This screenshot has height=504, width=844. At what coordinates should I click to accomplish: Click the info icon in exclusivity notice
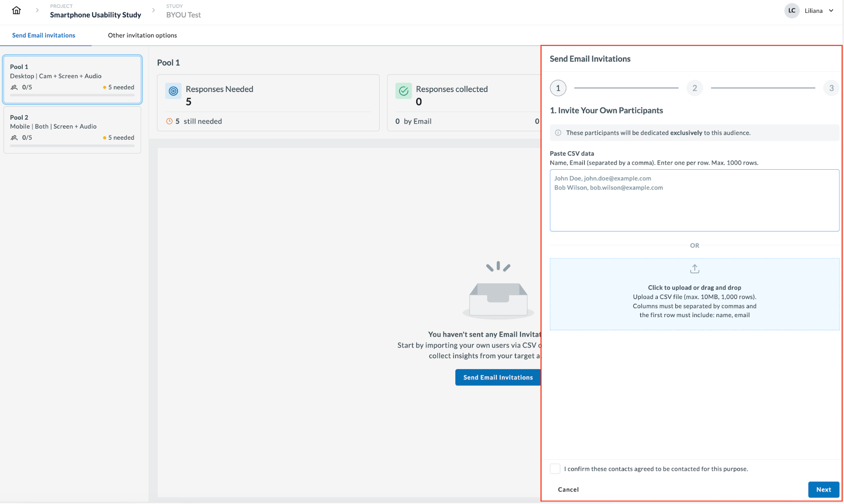point(558,133)
